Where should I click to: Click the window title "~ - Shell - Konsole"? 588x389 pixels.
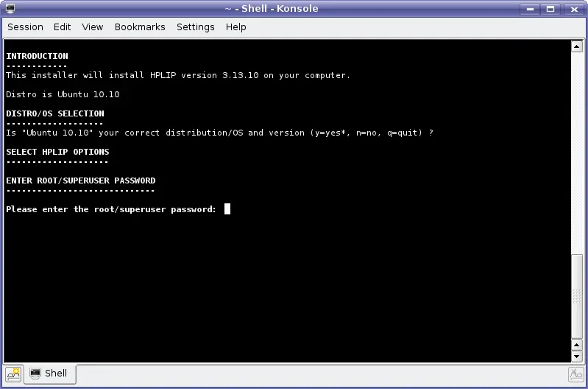(x=272, y=8)
